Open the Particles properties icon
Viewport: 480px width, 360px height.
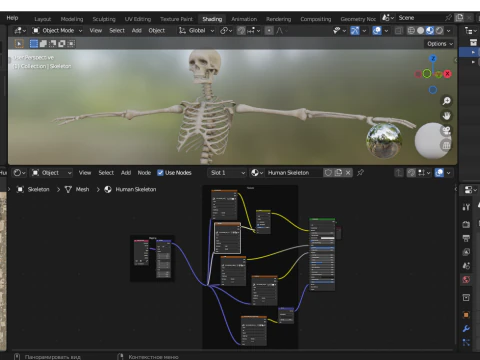point(466,342)
